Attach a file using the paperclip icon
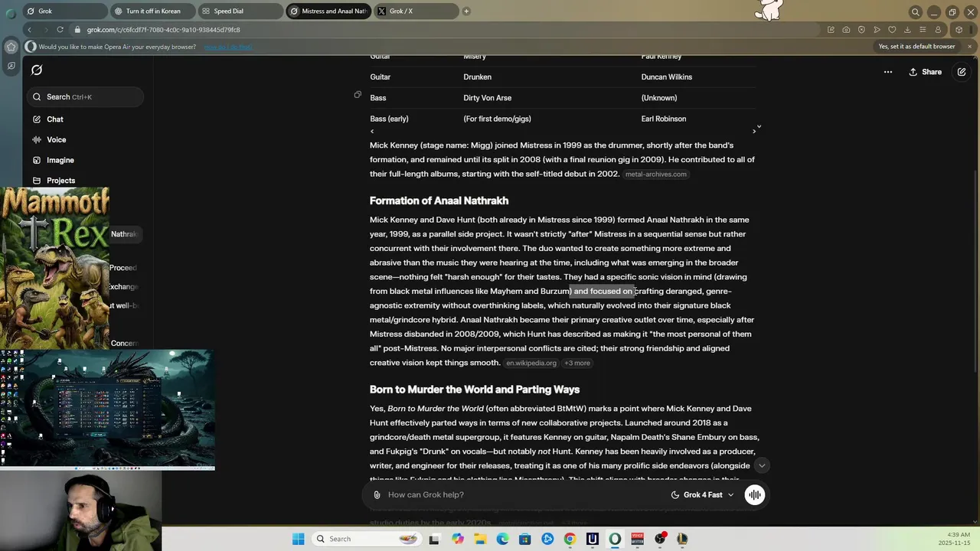Image resolution: width=980 pixels, height=551 pixels. pyautogui.click(x=377, y=495)
